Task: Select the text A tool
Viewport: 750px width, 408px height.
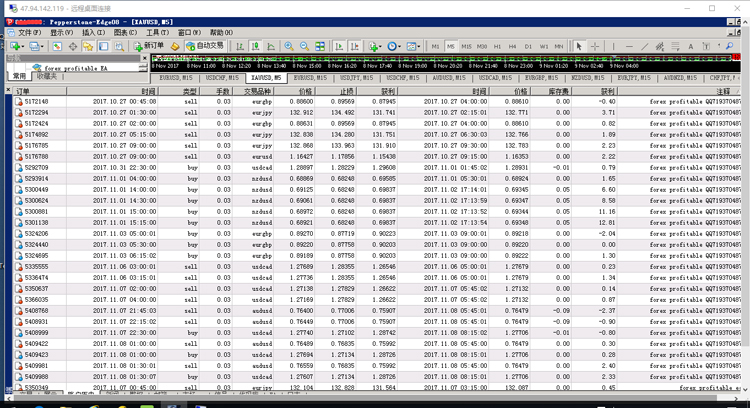Action: tap(691, 46)
